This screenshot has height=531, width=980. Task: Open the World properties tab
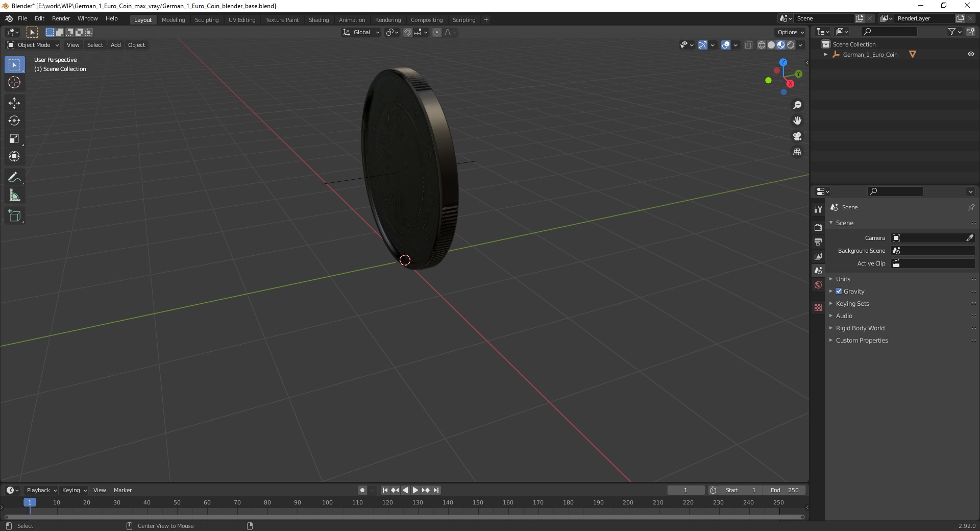tap(818, 285)
